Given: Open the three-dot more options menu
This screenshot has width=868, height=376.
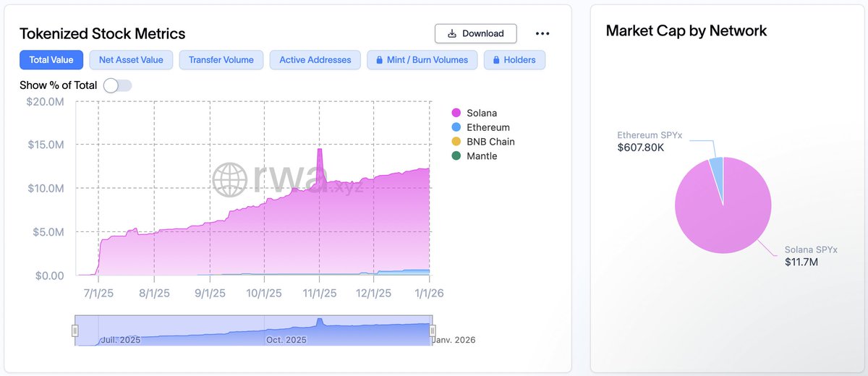Looking at the screenshot, I should (x=542, y=33).
